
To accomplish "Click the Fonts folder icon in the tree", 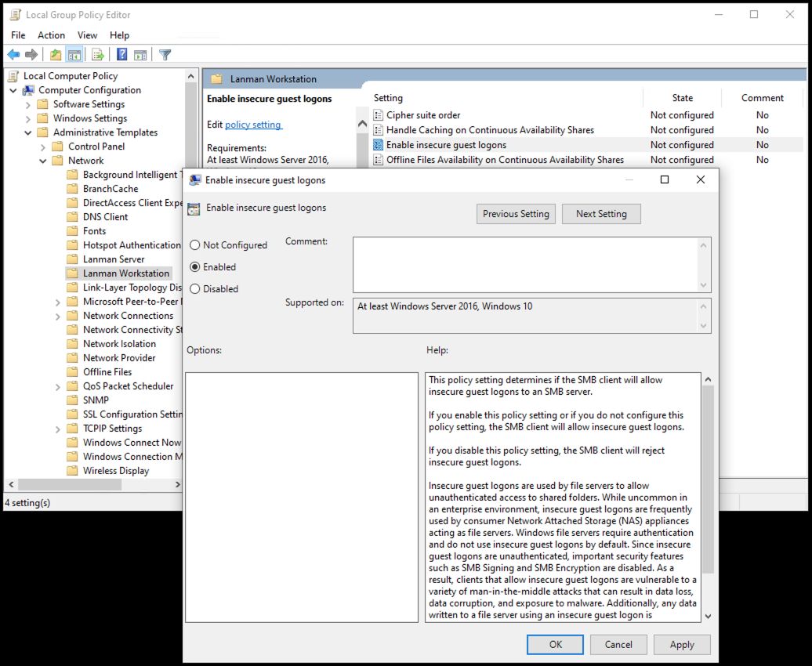I will (x=72, y=231).
